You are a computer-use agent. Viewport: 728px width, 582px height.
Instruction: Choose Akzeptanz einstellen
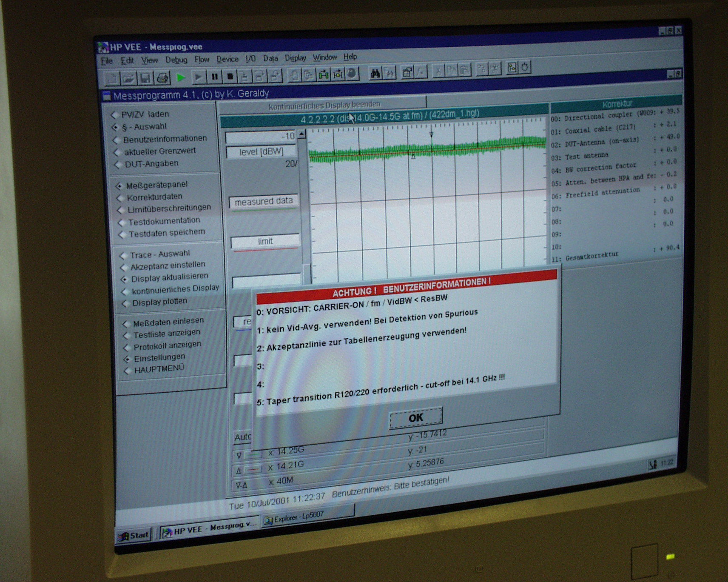click(x=163, y=266)
